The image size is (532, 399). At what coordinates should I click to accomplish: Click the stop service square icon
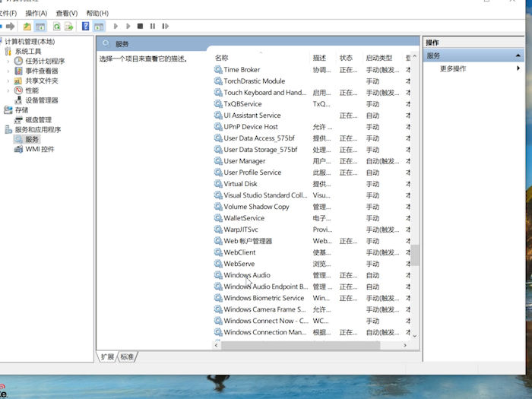pyautogui.click(x=140, y=26)
